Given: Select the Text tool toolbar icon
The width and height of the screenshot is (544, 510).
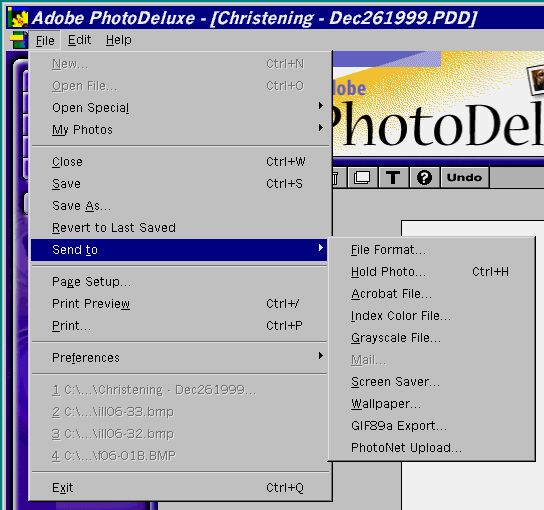Looking at the screenshot, I should pyautogui.click(x=393, y=178).
